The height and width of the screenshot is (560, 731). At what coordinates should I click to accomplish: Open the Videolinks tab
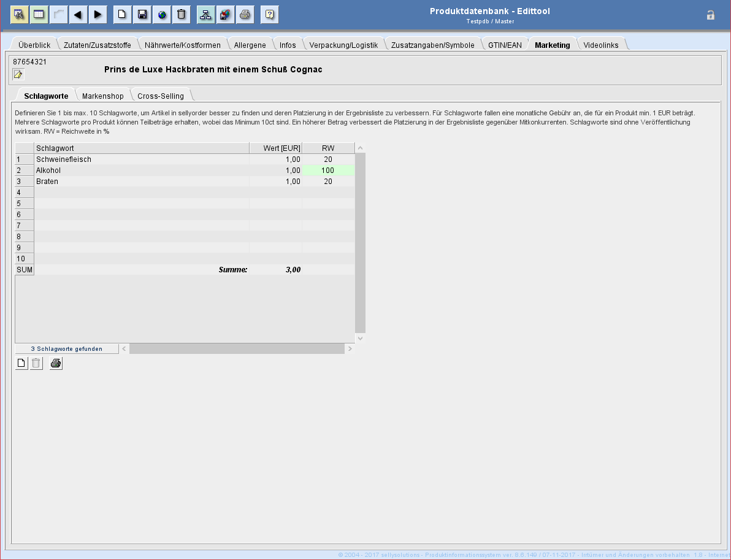pos(601,45)
